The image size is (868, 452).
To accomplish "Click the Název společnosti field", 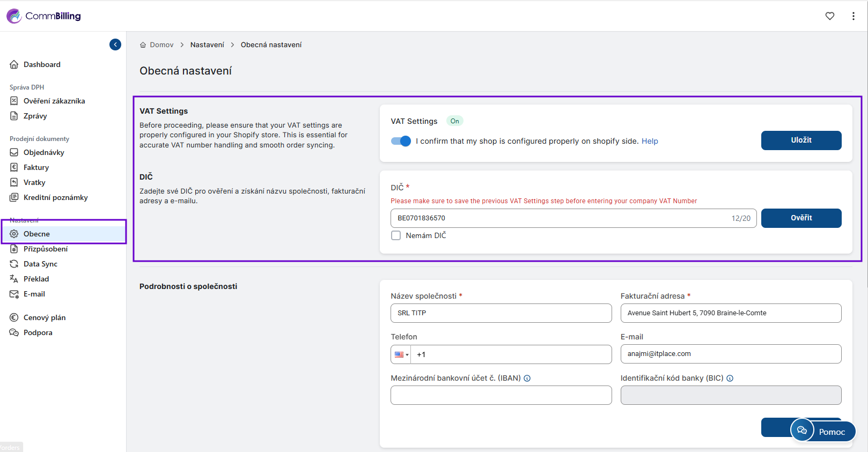I will tap(501, 313).
